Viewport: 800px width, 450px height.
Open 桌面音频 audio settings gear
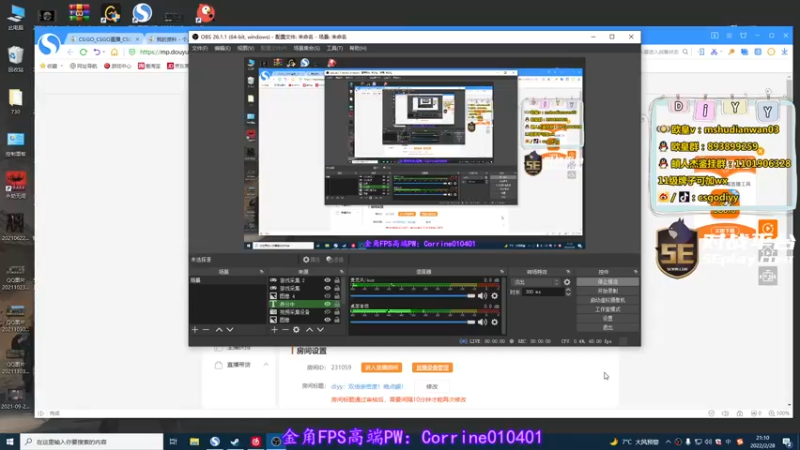click(x=494, y=322)
